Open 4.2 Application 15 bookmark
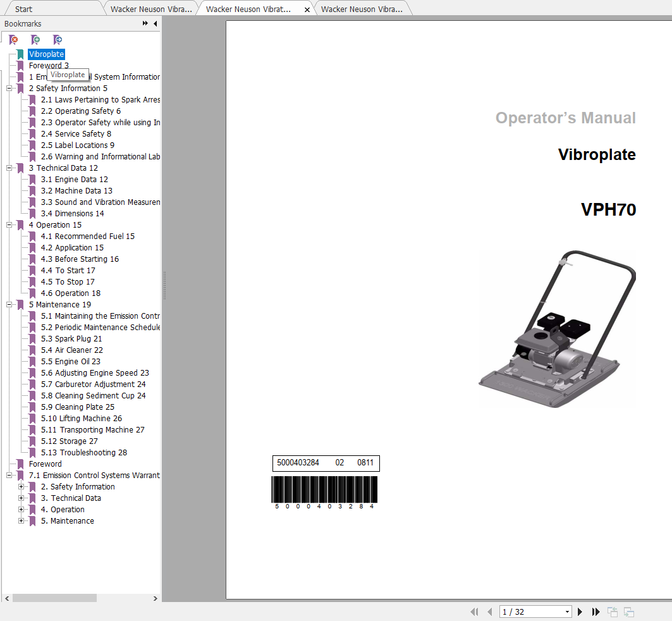Viewport: 672px width, 621px height. (72, 248)
